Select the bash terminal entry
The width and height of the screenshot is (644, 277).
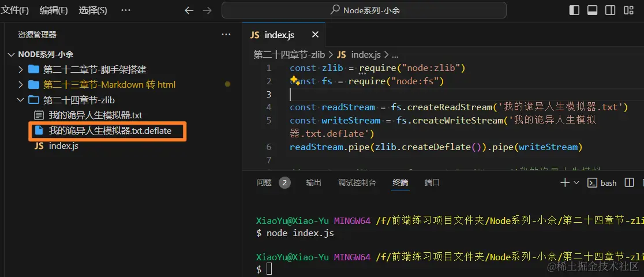(602, 183)
